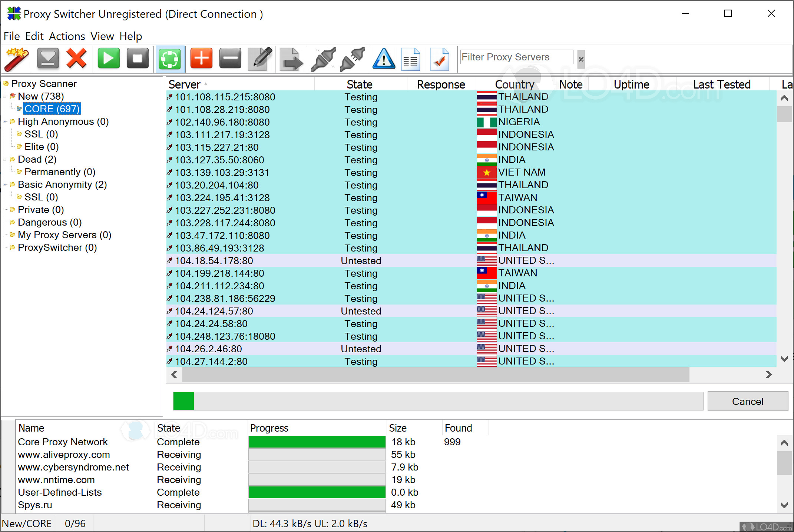Screen dimensions: 794x532
Task: Click the pencil edit proxy icon
Action: click(260, 59)
